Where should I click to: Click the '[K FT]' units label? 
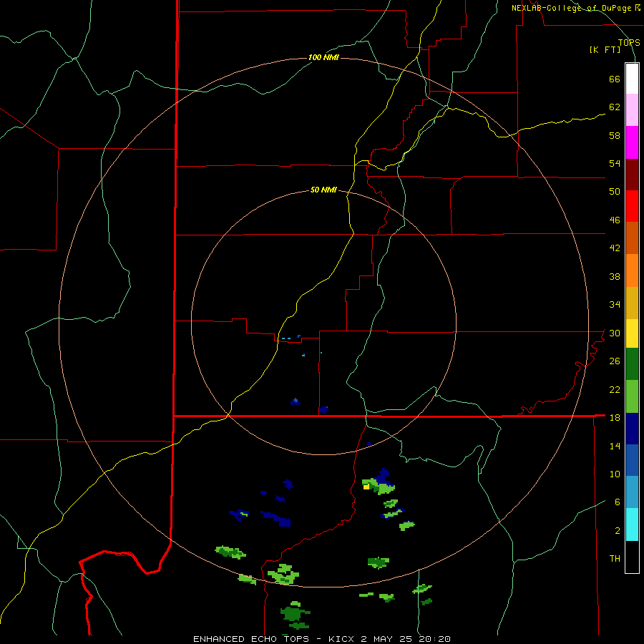tap(605, 50)
